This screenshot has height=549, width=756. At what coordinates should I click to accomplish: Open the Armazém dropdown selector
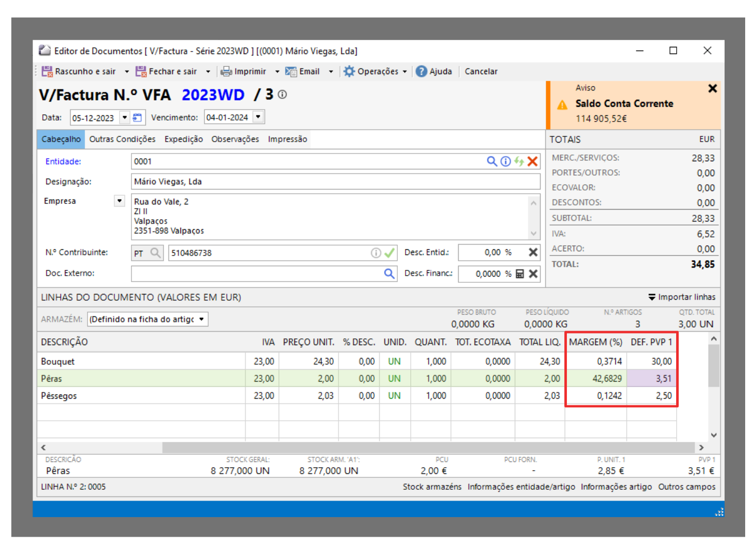tap(201, 319)
